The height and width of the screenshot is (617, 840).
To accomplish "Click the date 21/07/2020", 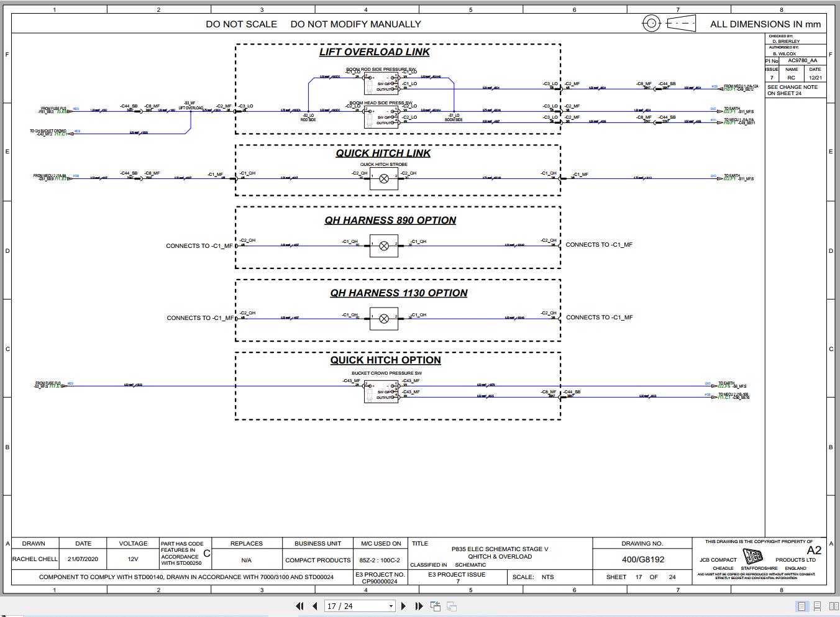I will 83,559.
